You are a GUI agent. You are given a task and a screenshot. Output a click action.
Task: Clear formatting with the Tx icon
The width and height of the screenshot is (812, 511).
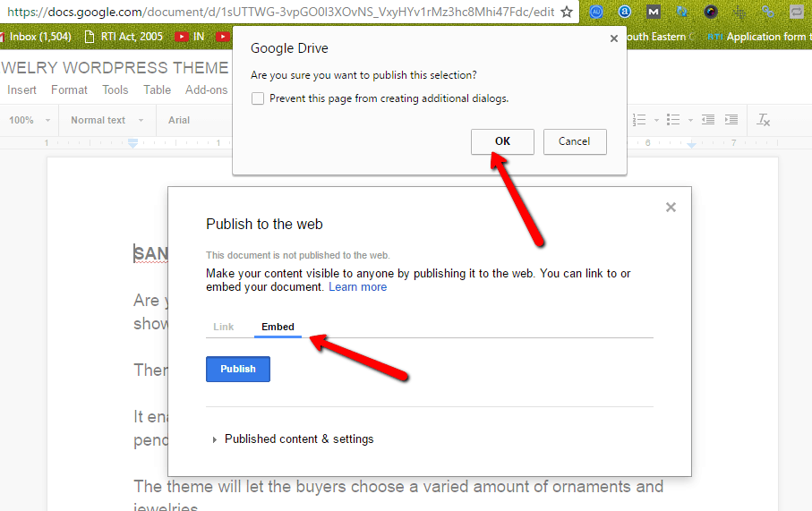click(764, 120)
